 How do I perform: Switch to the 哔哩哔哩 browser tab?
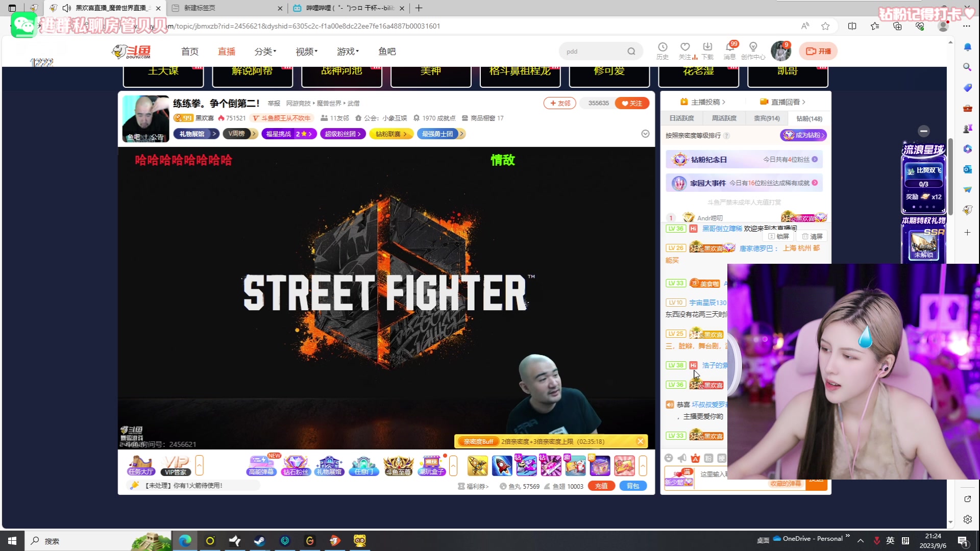349,8
